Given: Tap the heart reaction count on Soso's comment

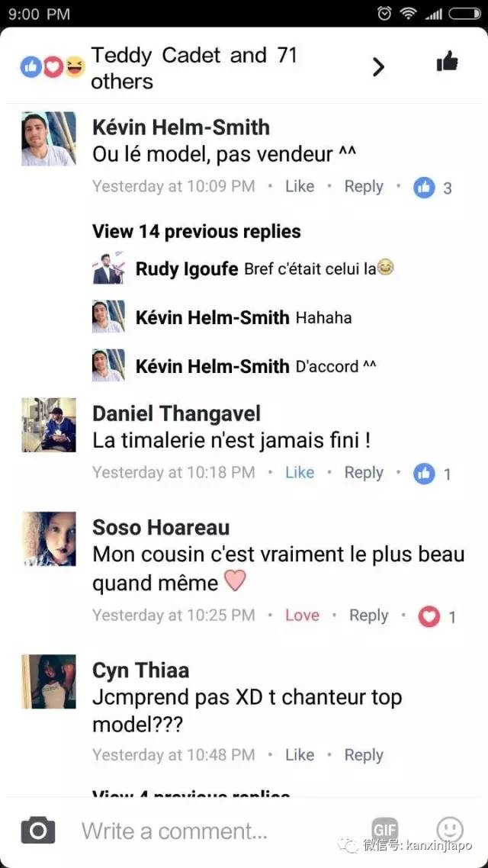Looking at the screenshot, I should (x=437, y=617).
